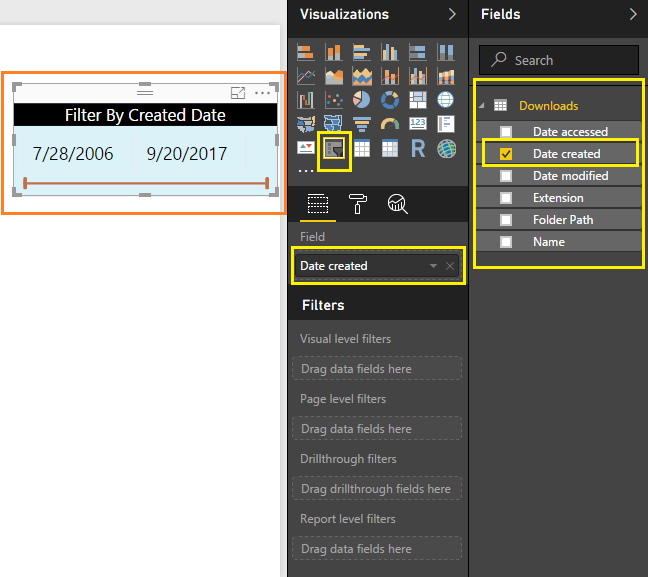Viewport: 648px width, 577px height.
Task: Remove Date created from the Field well
Action: [450, 266]
